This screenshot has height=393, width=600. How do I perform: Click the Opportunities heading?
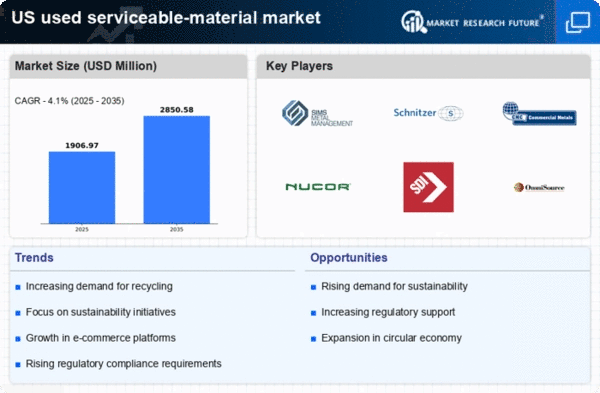pos(349,258)
